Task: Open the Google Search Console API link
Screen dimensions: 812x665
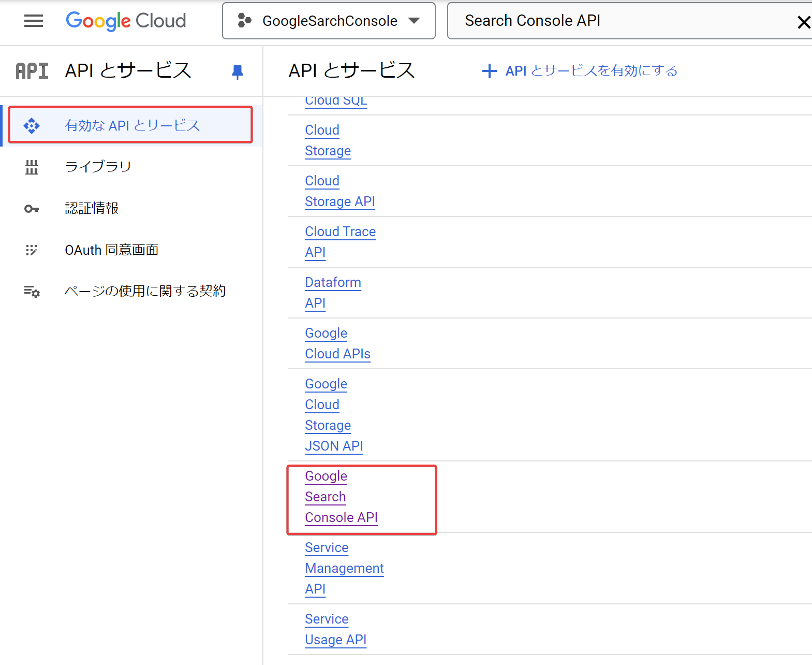Action: tap(341, 497)
